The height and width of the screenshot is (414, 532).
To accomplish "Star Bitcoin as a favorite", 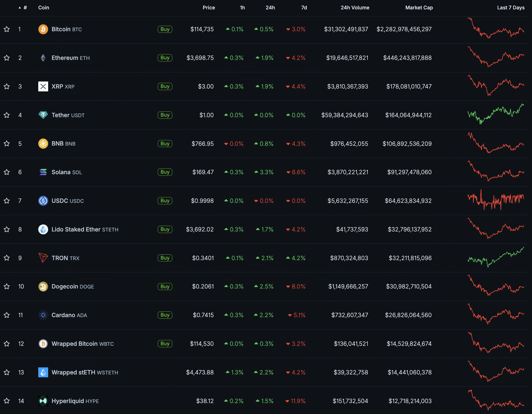I will 7,29.
